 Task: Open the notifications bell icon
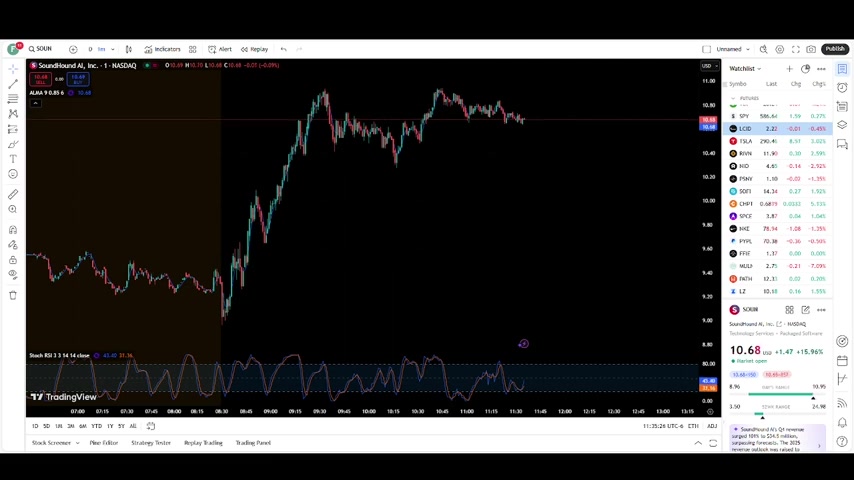(x=842, y=422)
